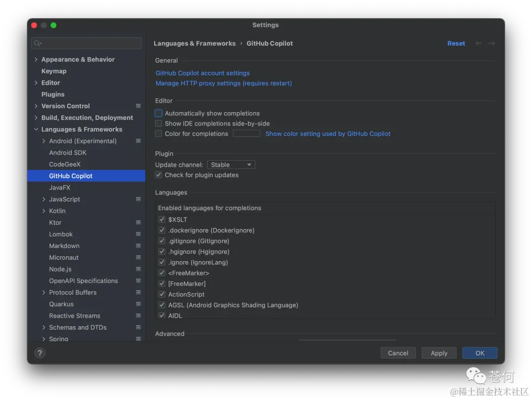
Task: Select GitHub Copilot in the tree
Action: point(86,176)
